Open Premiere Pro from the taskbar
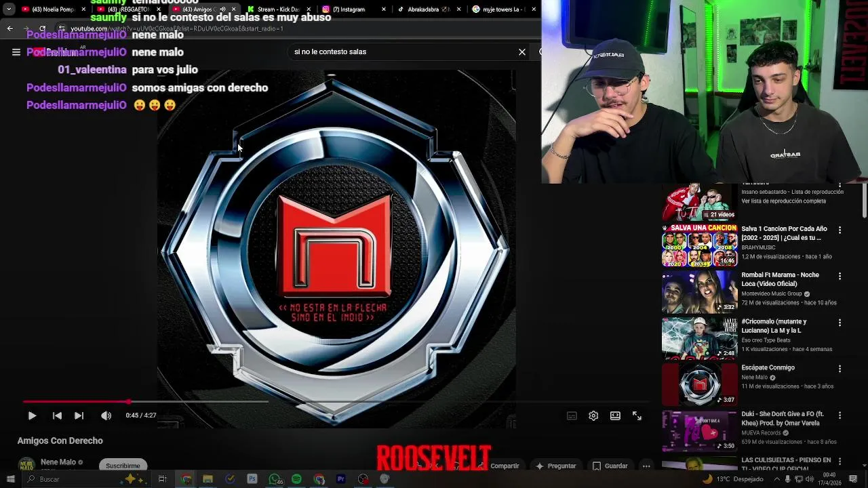Image resolution: width=868 pixels, height=488 pixels. pyautogui.click(x=341, y=479)
